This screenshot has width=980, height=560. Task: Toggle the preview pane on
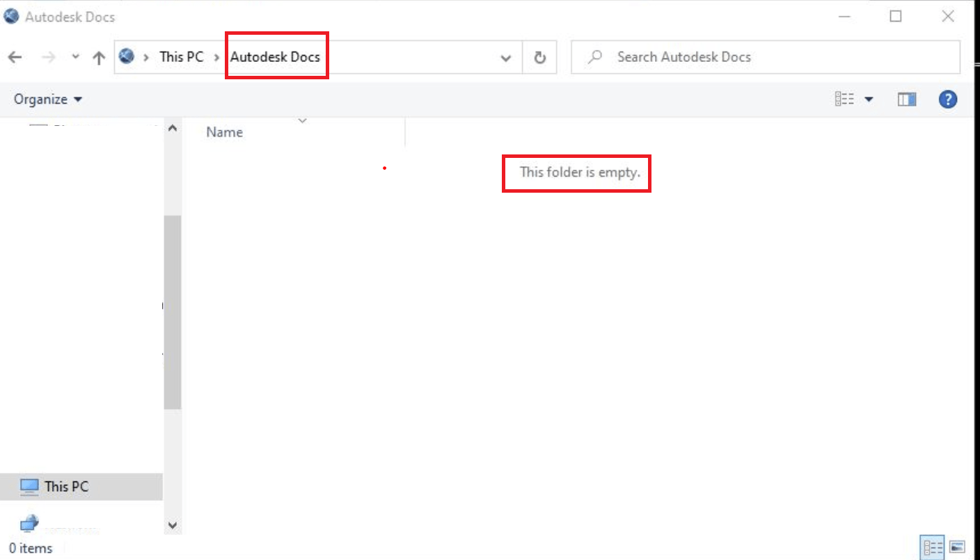click(906, 99)
